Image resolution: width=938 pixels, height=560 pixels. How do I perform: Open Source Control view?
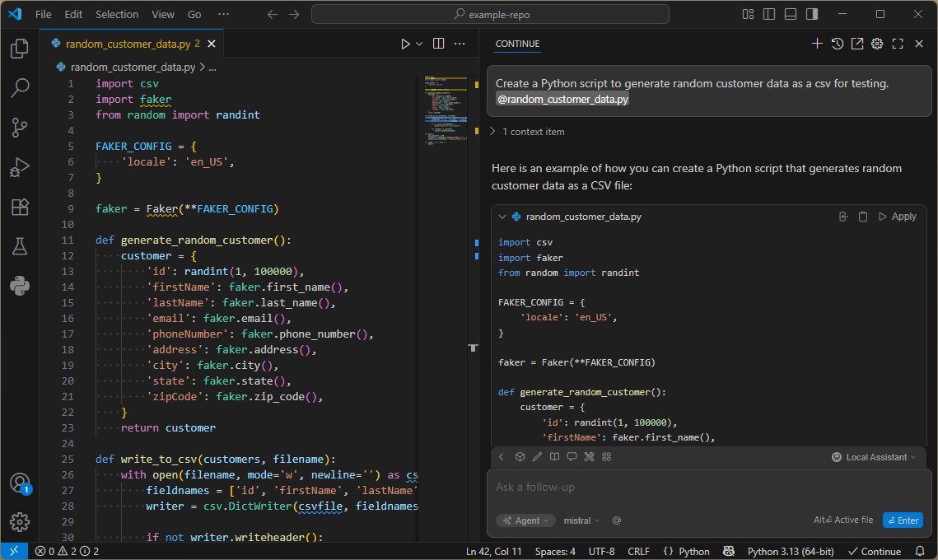[20, 128]
